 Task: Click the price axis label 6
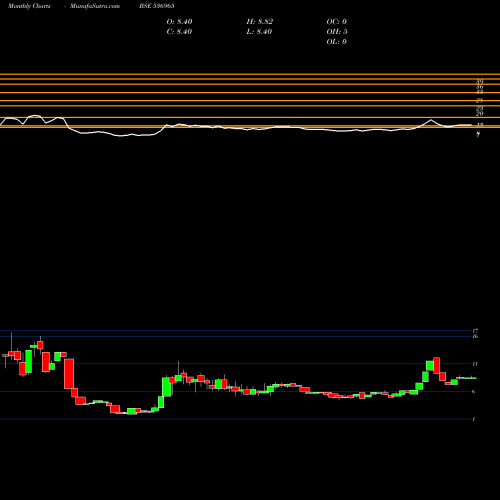(x=474, y=392)
